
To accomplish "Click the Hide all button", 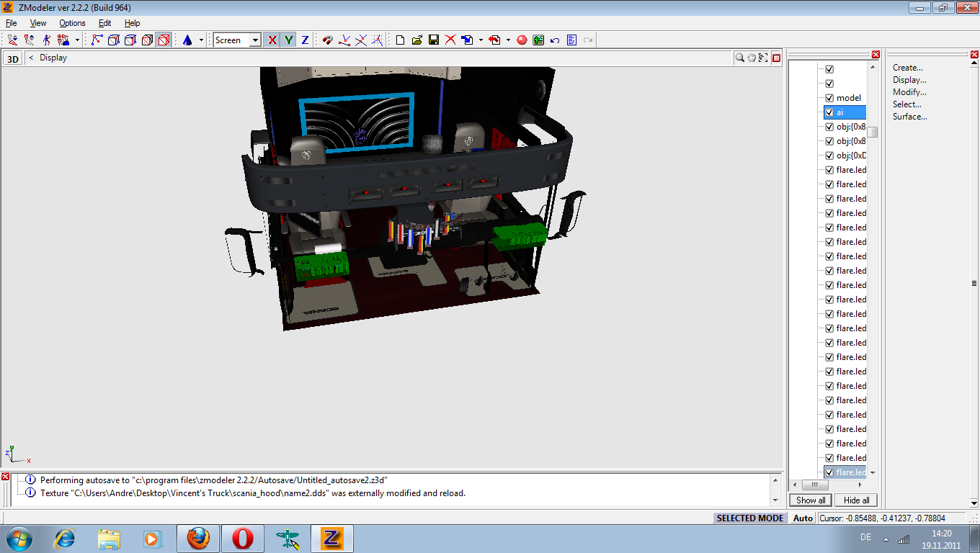I will (856, 500).
